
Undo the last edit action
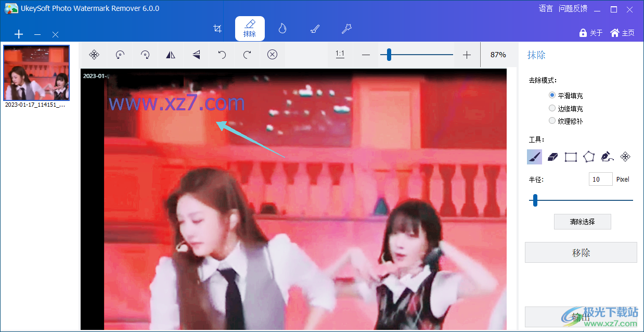[222, 55]
